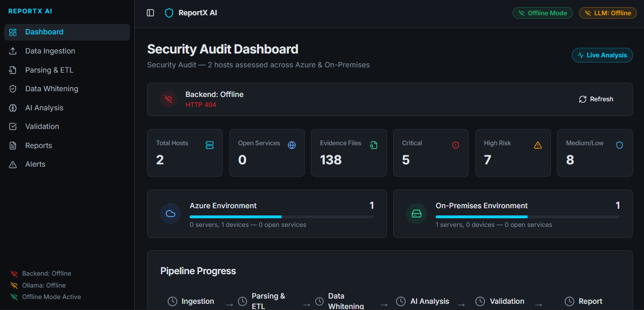Click the Validation checkbox icon in sidebar
644x310 pixels.
[13, 127]
